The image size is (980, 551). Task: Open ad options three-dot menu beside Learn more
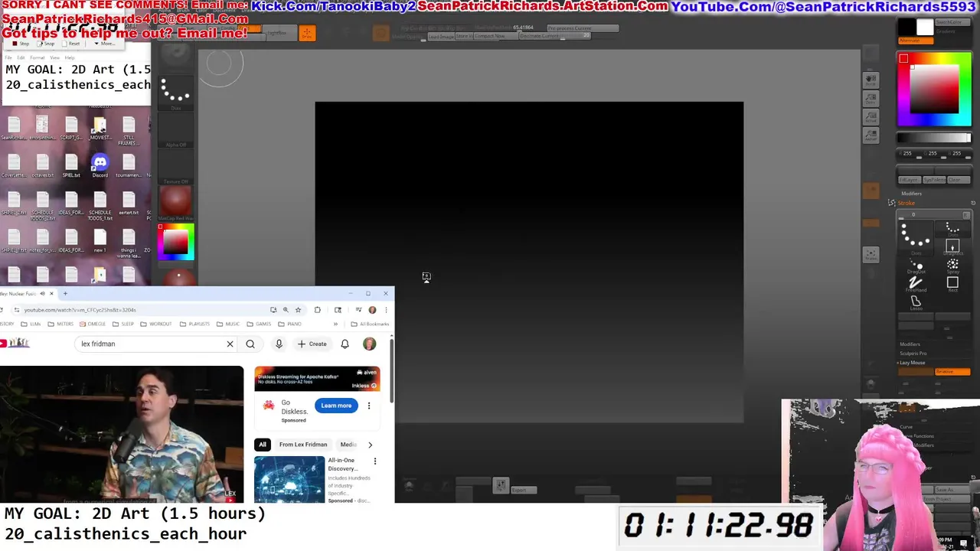tap(368, 406)
